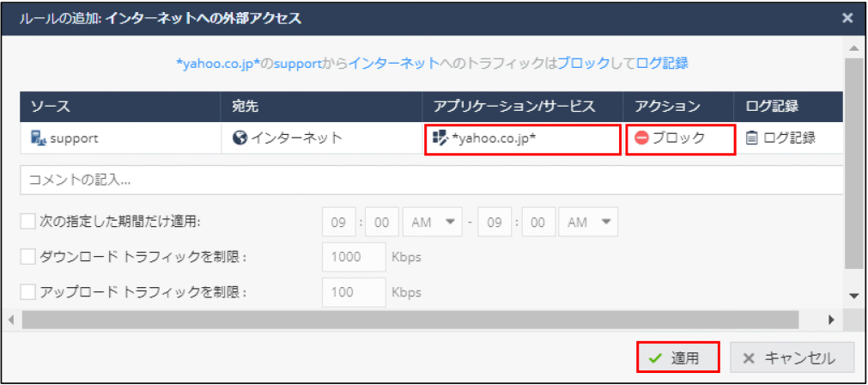Enable ダウンロード トラフィックを制限 checkbox
The height and width of the screenshot is (385, 868).
tap(28, 256)
